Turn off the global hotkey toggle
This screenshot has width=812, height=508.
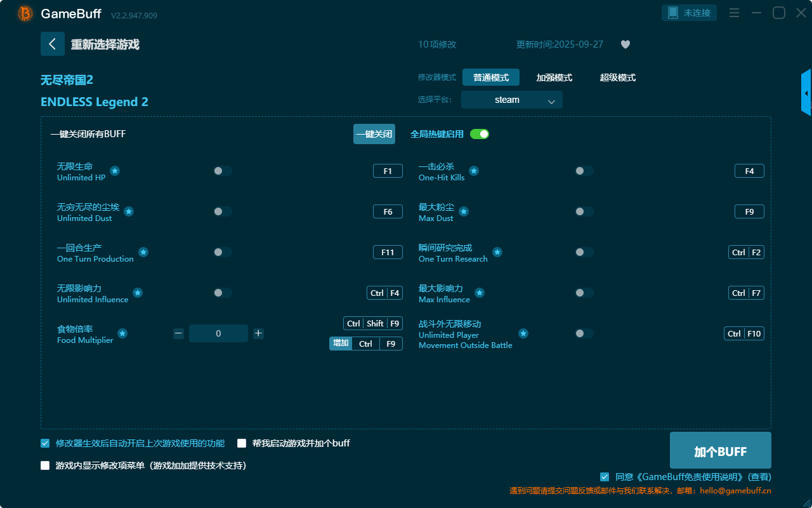[x=480, y=134]
